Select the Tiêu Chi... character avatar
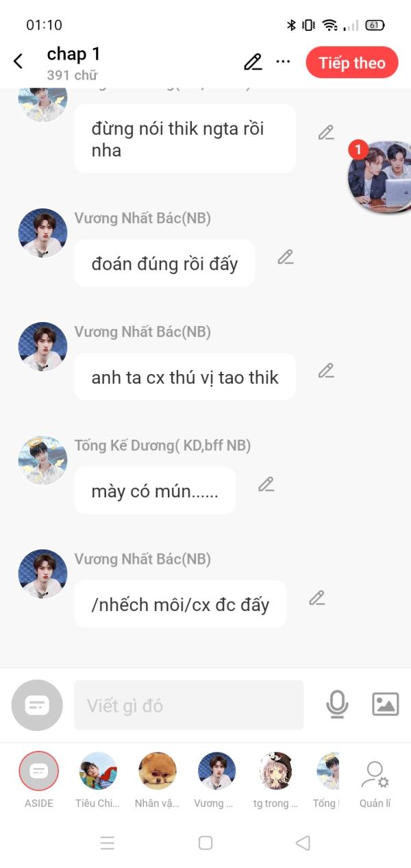The width and height of the screenshot is (411, 868). click(97, 780)
